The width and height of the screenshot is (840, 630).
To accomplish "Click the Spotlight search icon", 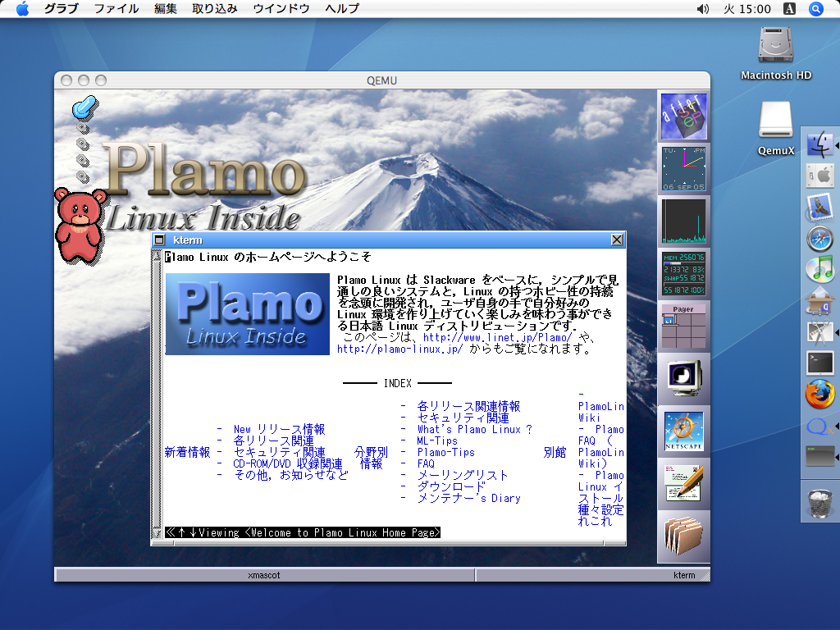I will 815,8.
